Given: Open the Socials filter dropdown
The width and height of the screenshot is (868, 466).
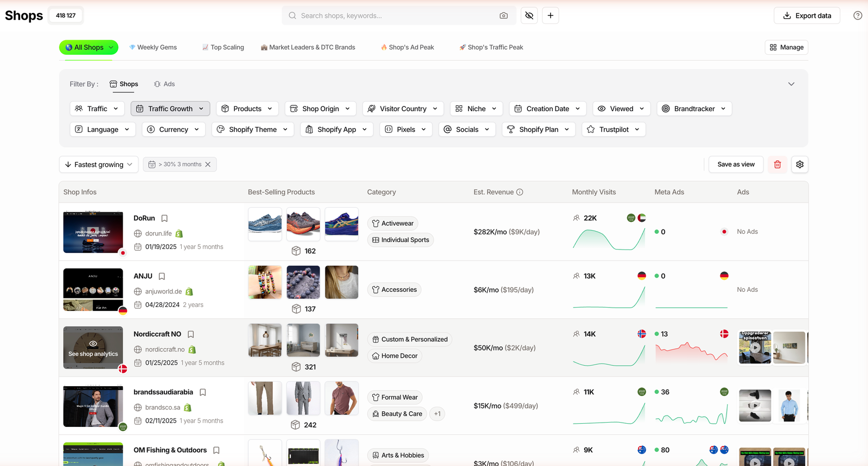Looking at the screenshot, I should click(467, 129).
